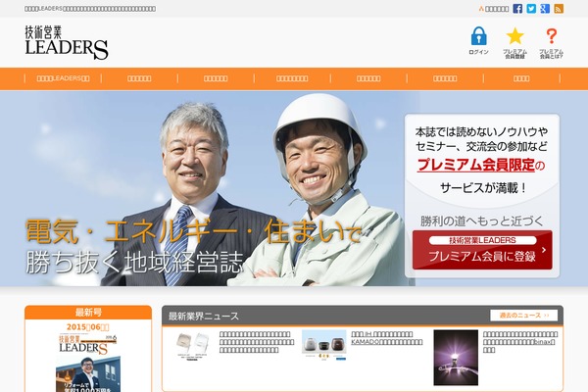Open latest issue LEADERS magazine cover
The image size is (588, 392).
pos(88,363)
